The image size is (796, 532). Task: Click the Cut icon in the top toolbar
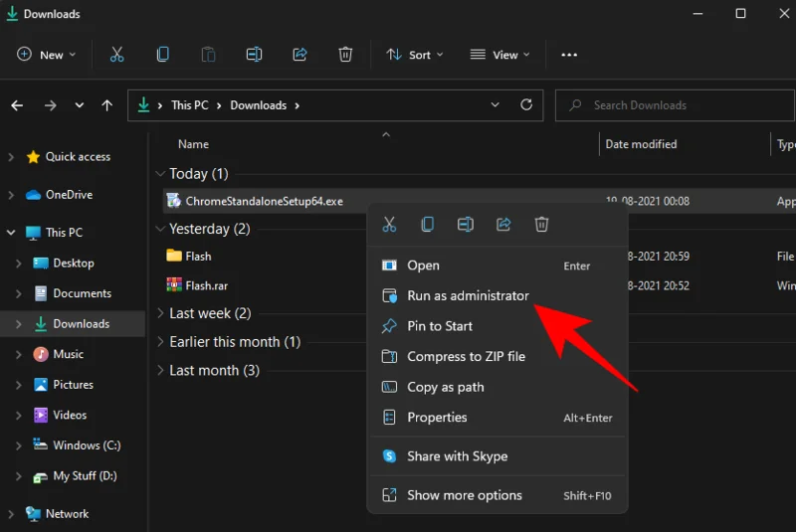coord(116,55)
